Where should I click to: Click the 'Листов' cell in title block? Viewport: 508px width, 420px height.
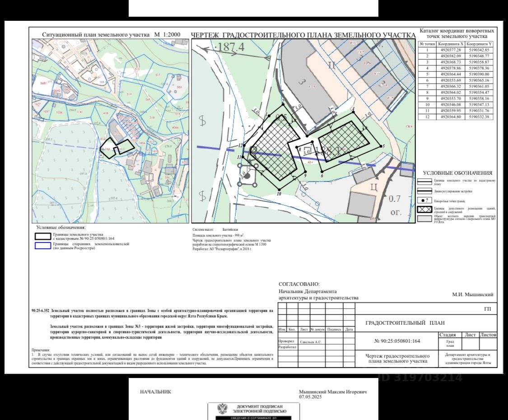(x=488, y=335)
